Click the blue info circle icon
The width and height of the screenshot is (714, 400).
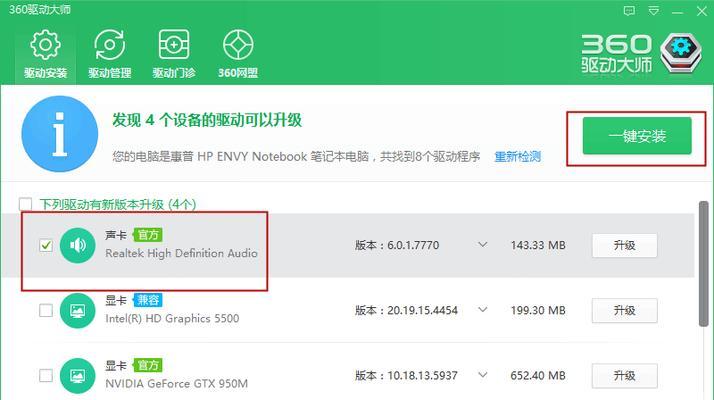[60, 134]
